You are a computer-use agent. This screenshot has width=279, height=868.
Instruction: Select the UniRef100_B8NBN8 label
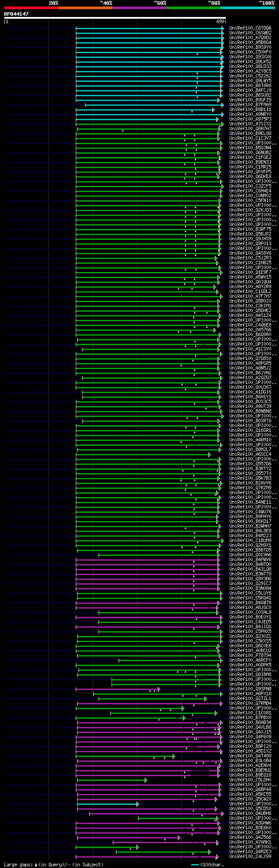250,411
